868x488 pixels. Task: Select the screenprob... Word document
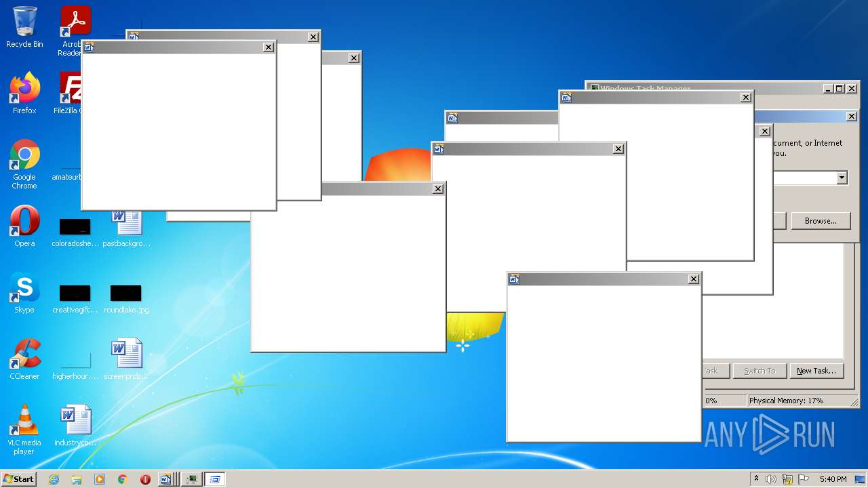pos(126,359)
